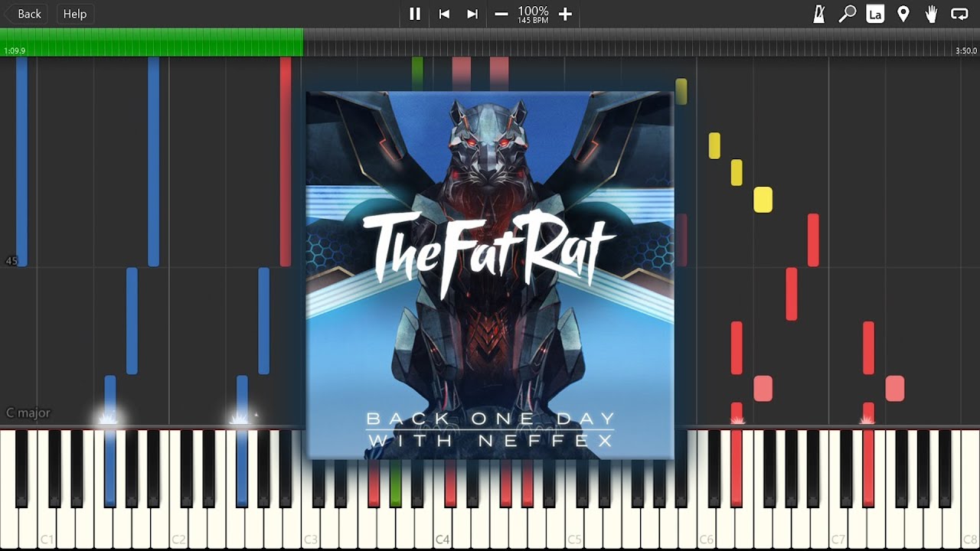The height and width of the screenshot is (551, 980).
Task: Add a bookmark with the pin icon
Action: [x=903, y=14]
